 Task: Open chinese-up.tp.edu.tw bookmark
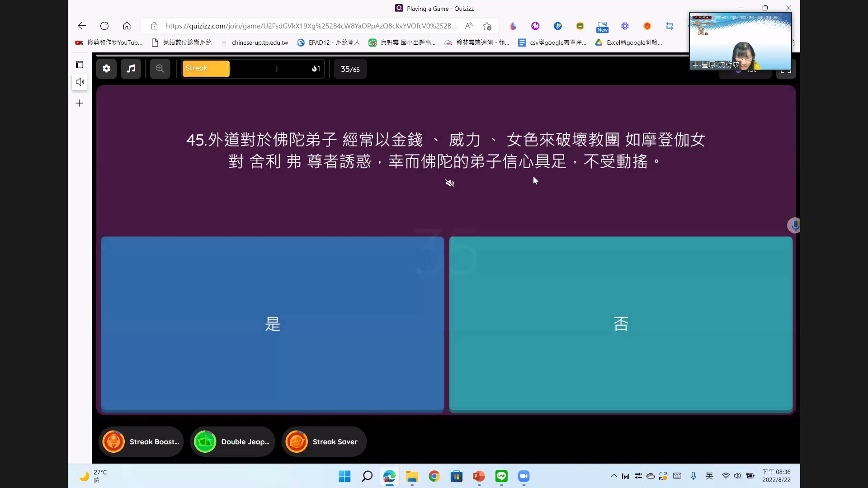pos(255,42)
